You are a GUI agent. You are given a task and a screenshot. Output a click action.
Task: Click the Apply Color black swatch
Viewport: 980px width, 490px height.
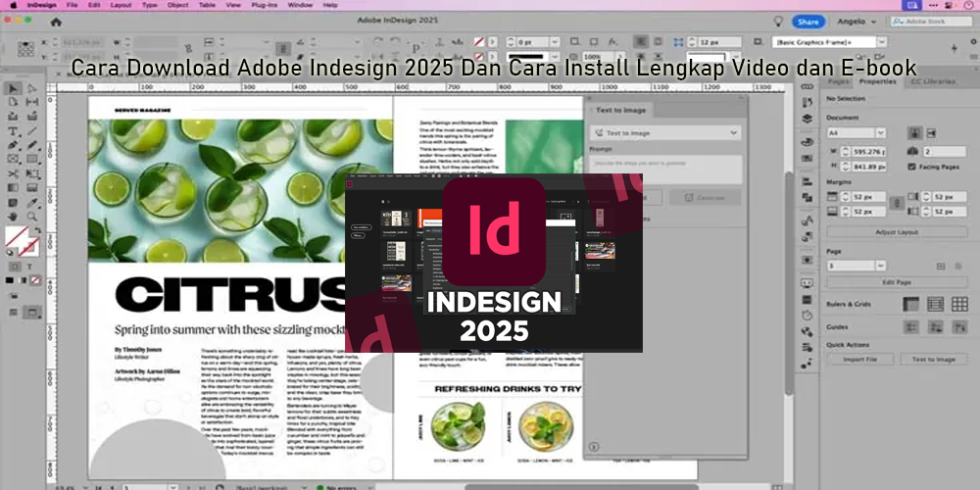click(x=10, y=280)
